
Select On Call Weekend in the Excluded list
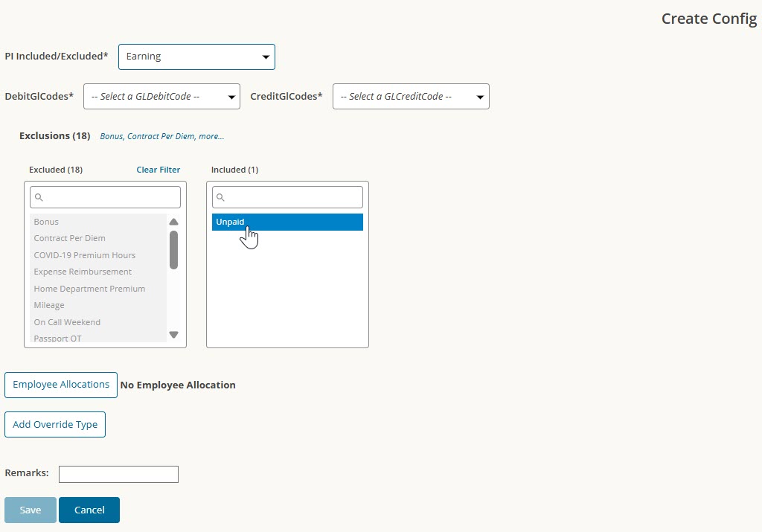click(98, 322)
